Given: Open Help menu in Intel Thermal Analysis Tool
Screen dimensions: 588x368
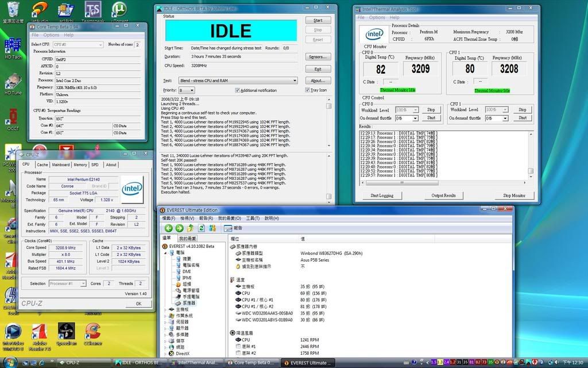Looking at the screenshot, I should [x=394, y=17].
